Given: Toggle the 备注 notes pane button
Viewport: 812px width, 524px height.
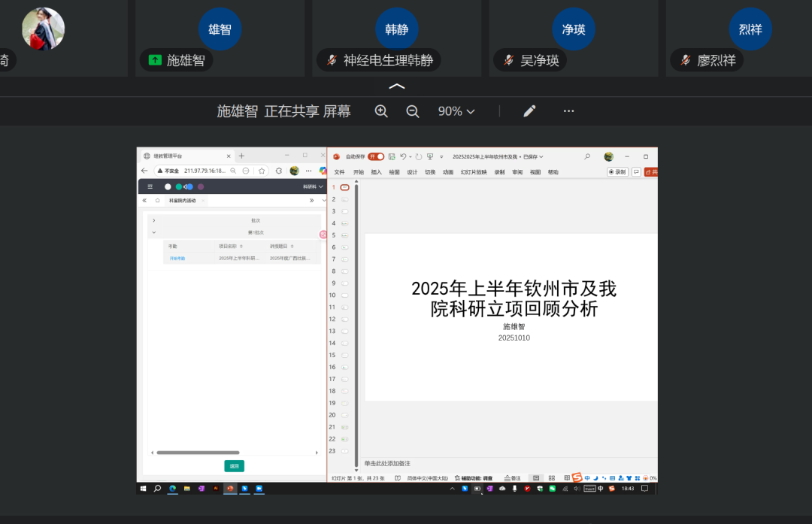Looking at the screenshot, I should [512, 478].
